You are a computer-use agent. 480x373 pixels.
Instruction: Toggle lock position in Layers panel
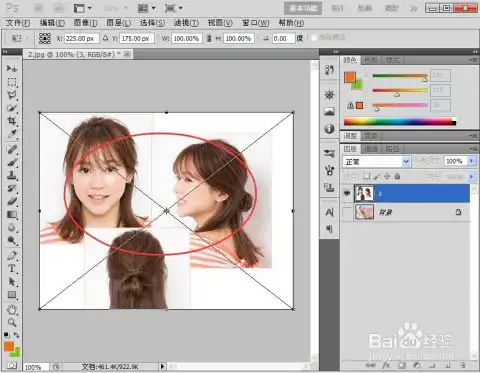(387, 176)
